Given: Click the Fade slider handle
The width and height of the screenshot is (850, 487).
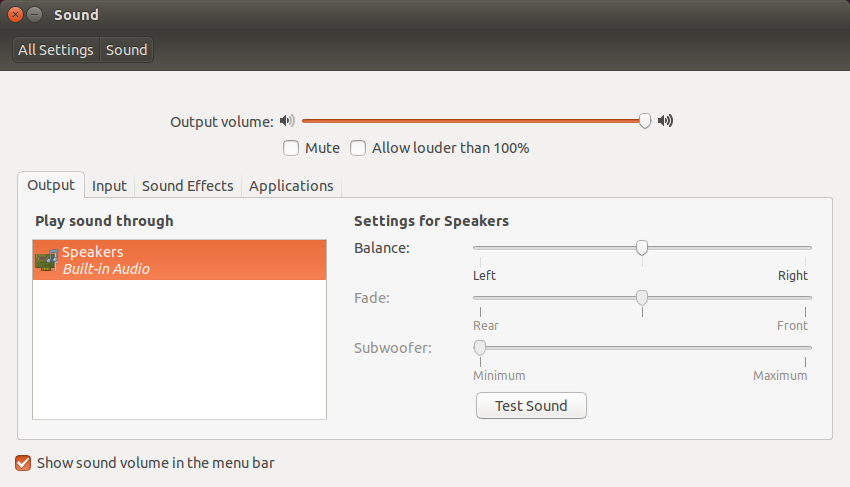Looking at the screenshot, I should (x=642, y=297).
